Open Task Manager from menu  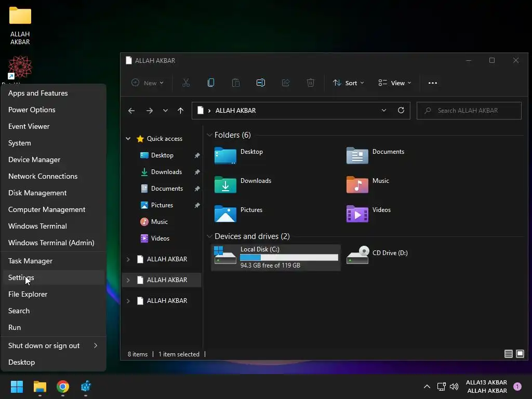tap(54, 261)
